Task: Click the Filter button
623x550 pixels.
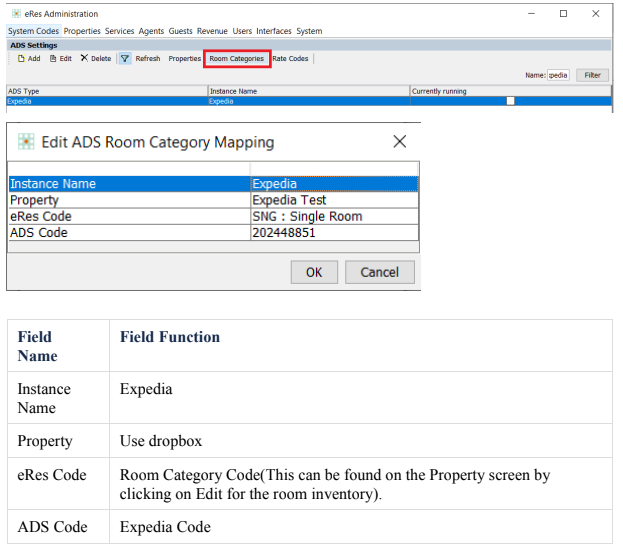Action: 592,75
